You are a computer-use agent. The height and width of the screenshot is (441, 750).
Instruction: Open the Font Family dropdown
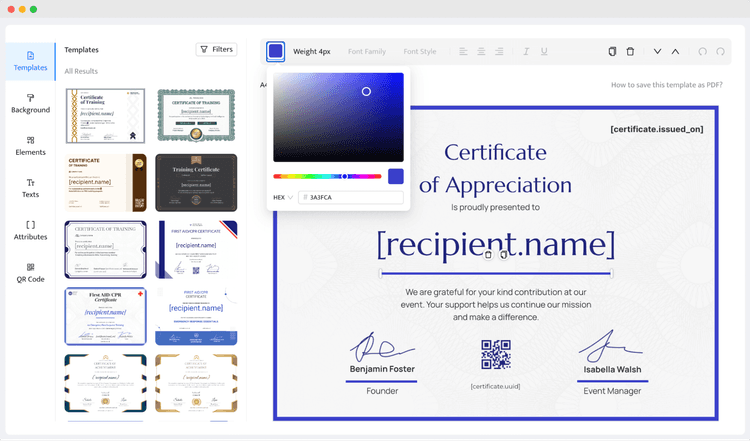tap(367, 51)
